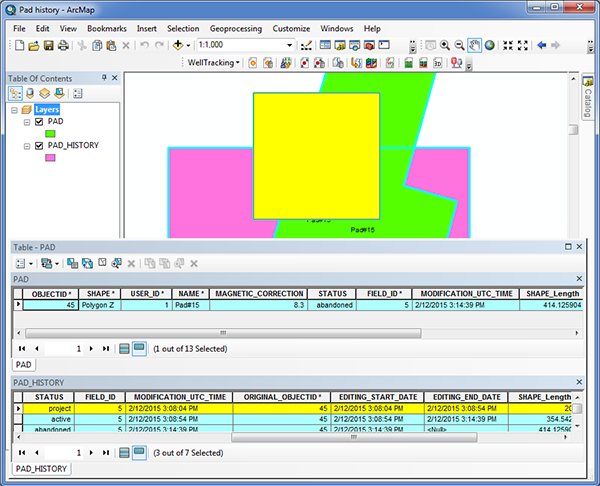Image resolution: width=600 pixels, height=486 pixels.
Task: List layers by drawing order
Action: coord(15,93)
